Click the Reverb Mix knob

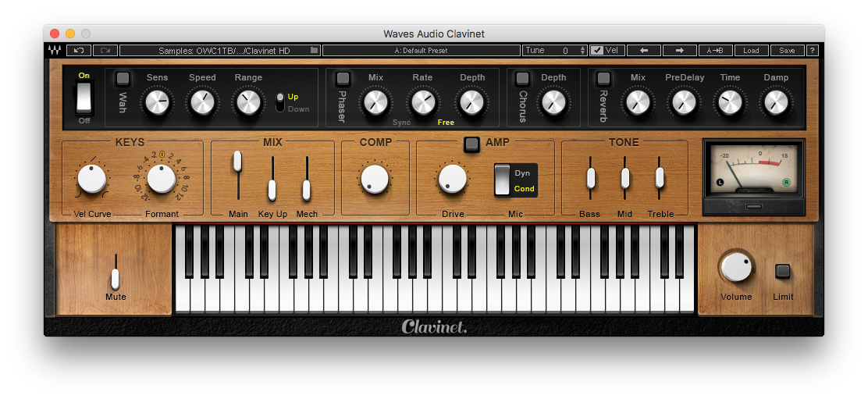(638, 102)
